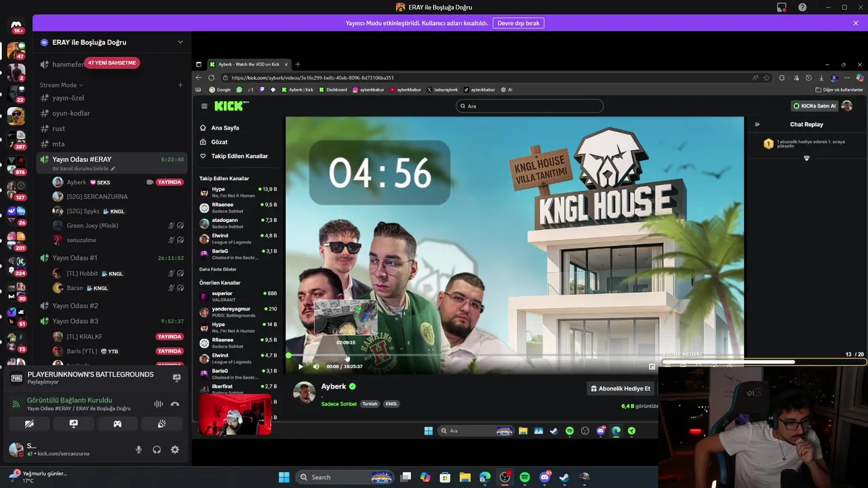This screenshot has height=488, width=868.
Task: Open Google bookmark in bookmarks bar
Action: pyautogui.click(x=220, y=89)
